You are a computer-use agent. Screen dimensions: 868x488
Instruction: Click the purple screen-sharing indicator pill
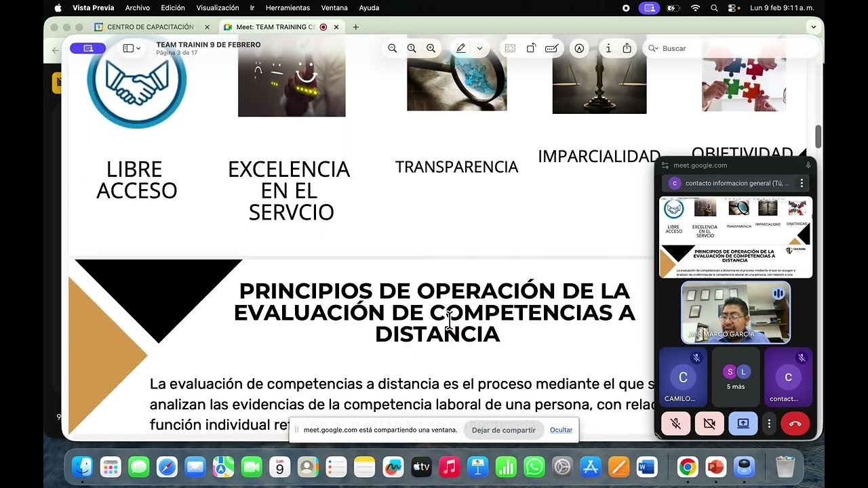(87, 48)
